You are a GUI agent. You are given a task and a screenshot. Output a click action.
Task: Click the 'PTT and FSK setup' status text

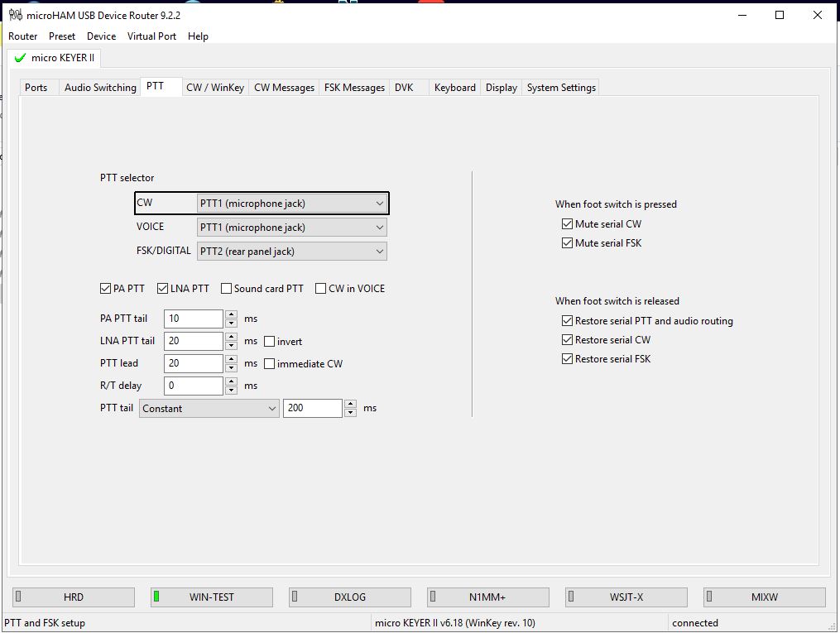point(45,623)
